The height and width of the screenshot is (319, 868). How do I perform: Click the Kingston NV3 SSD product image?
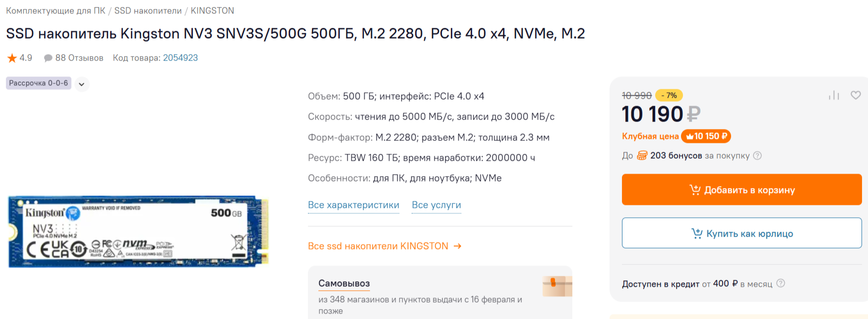(138, 231)
